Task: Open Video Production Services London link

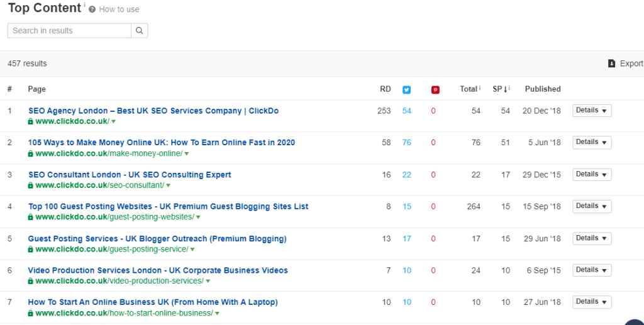Action: point(158,270)
